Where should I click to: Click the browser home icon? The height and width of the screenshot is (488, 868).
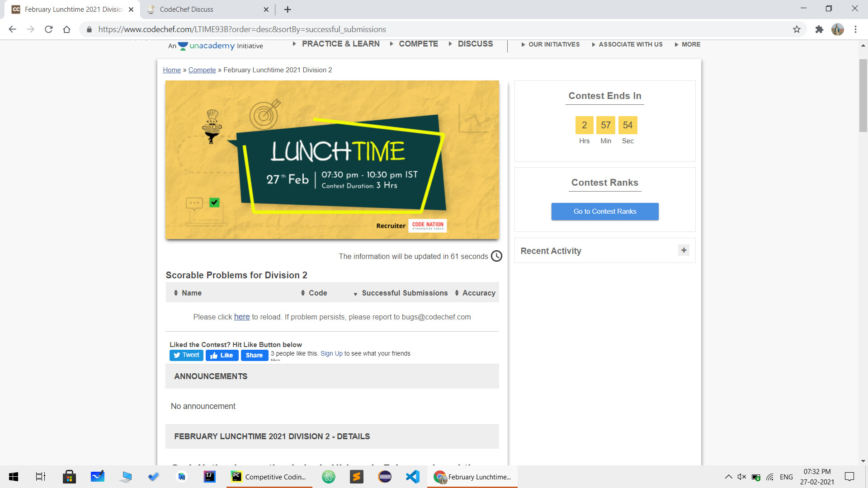pos(67,29)
